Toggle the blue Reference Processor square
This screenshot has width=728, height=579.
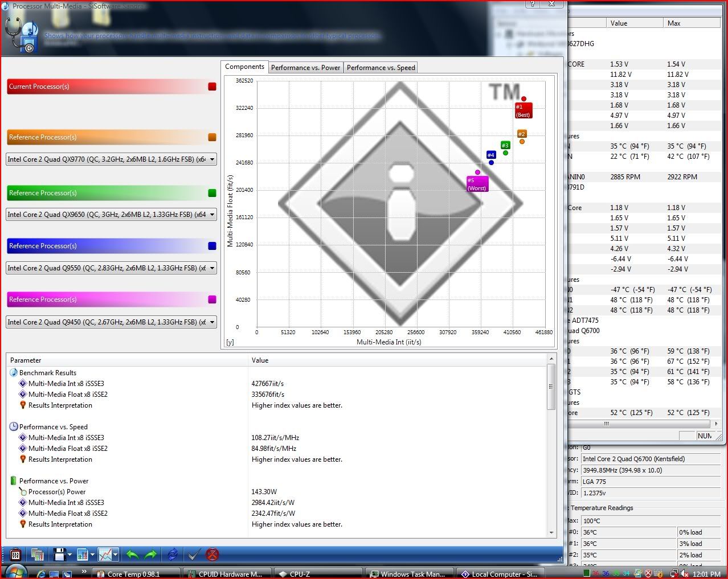[x=212, y=246]
